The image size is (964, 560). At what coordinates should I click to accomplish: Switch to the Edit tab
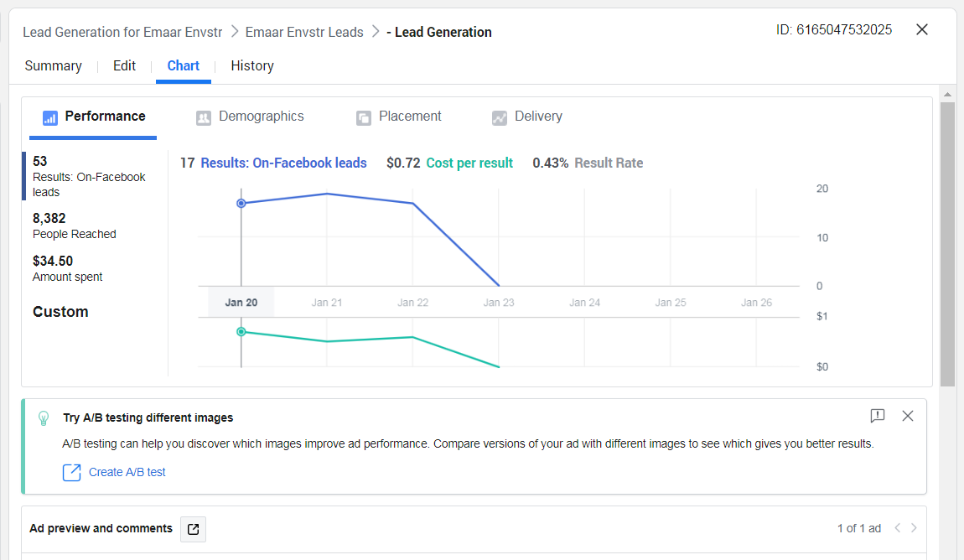click(124, 66)
